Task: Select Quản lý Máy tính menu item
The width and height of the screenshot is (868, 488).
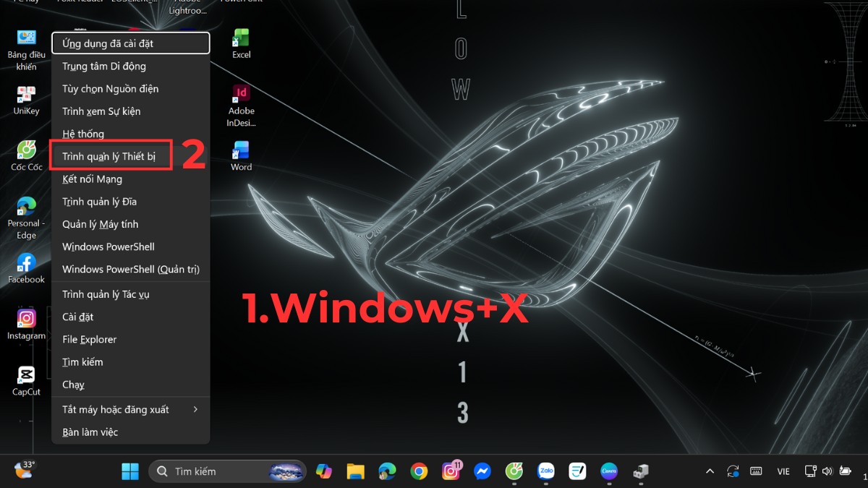Action: click(131, 224)
